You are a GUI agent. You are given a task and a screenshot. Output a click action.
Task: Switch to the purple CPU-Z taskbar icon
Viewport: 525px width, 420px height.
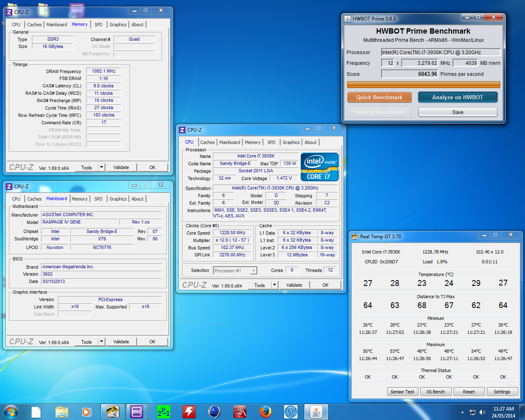(x=137, y=412)
